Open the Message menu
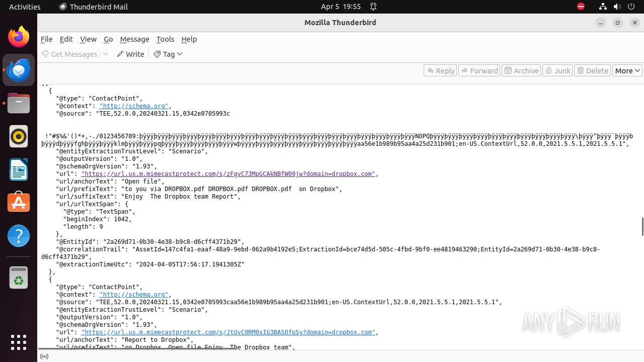644x362 pixels. (x=134, y=39)
